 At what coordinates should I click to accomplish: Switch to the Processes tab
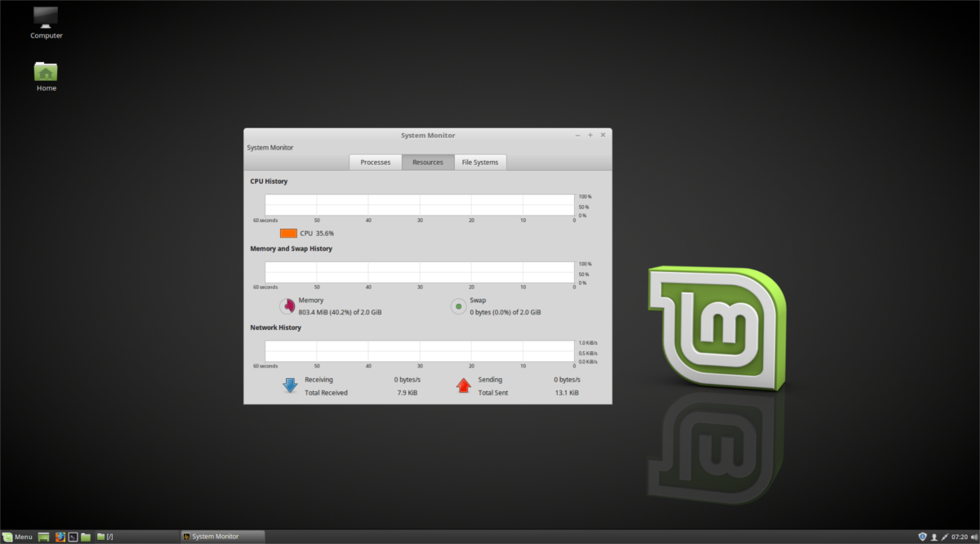(376, 162)
